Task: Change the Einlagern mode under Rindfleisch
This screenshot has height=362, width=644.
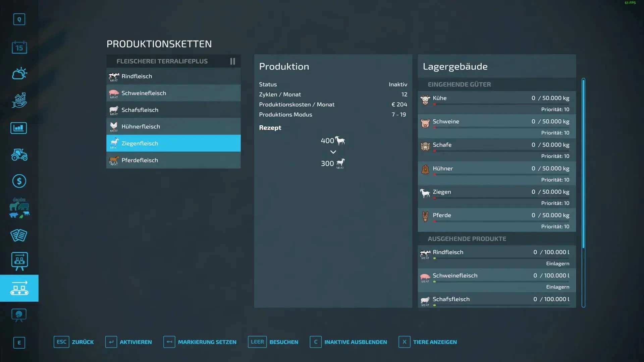Action: (557, 263)
